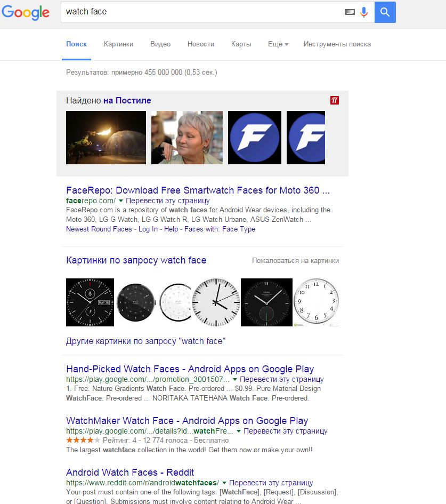Open the dark round dotted watch face image
Image resolution: width=446 pixels, height=504 pixels.
[136, 302]
